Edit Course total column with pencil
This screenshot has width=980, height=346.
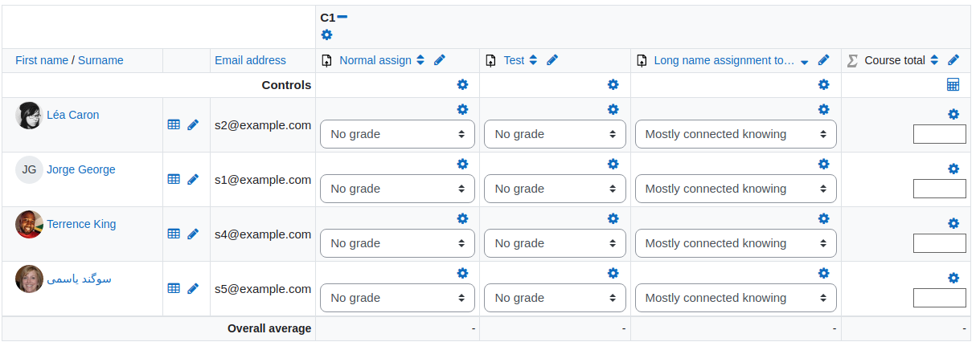click(x=953, y=60)
